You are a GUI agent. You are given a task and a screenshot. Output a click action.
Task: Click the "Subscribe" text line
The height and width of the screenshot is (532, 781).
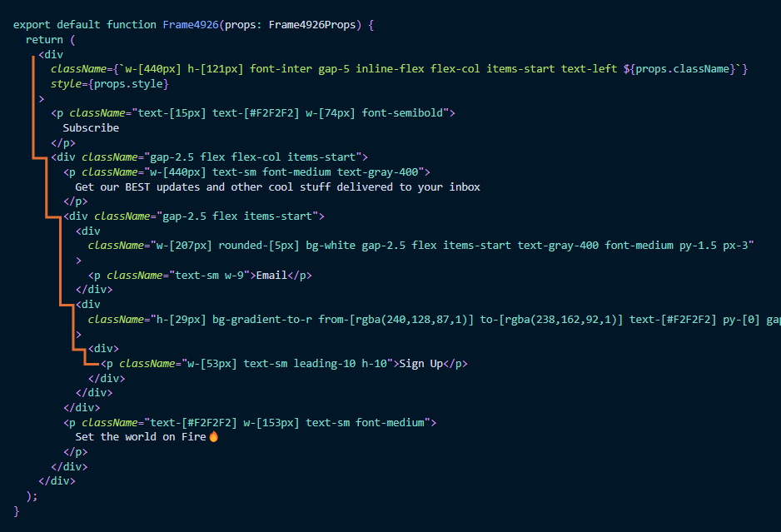click(x=91, y=128)
